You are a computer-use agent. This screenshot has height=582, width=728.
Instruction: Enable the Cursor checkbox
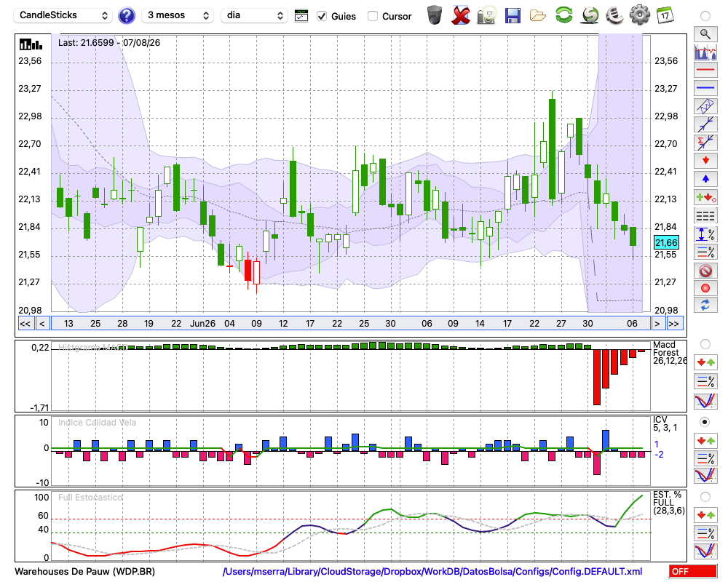(372, 16)
